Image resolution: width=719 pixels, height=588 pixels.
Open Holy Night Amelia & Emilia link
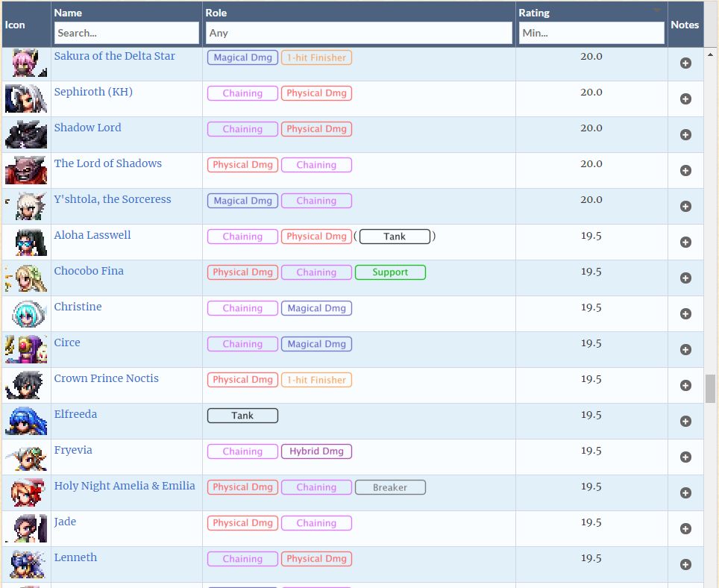coord(125,485)
